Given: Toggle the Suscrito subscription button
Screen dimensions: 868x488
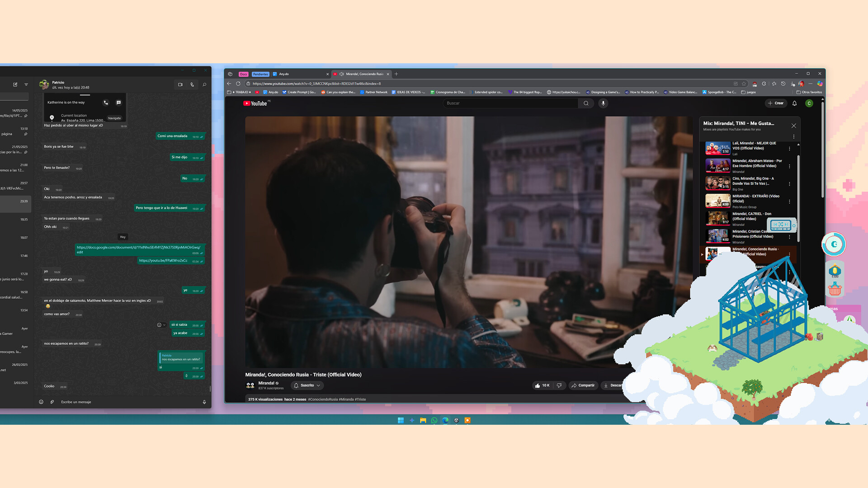Looking at the screenshot, I should tap(307, 385).
